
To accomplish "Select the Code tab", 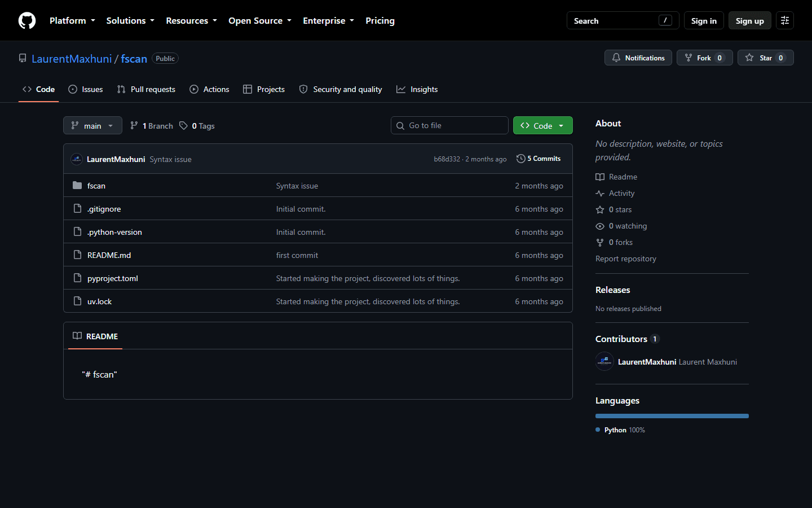I will (x=38, y=89).
